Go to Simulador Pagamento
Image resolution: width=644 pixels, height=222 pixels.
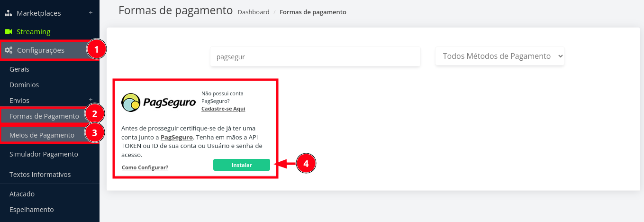click(x=44, y=154)
